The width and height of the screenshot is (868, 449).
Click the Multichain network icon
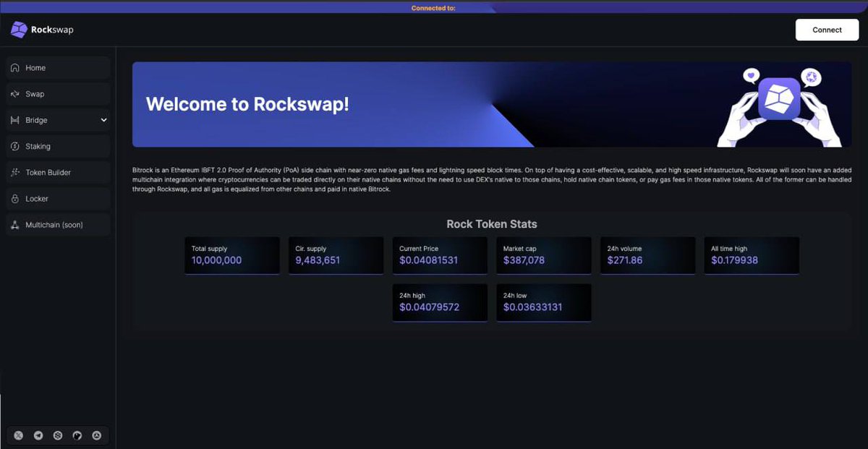[x=15, y=225]
